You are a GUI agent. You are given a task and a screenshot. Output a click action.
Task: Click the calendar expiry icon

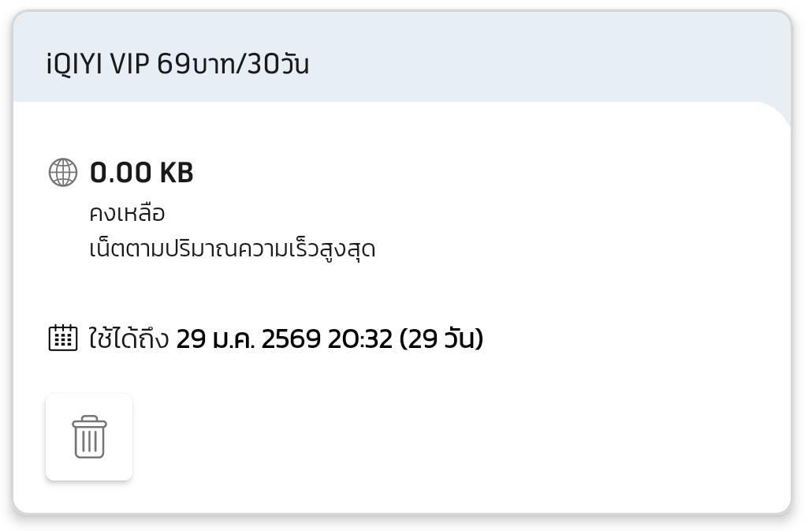pos(63,338)
